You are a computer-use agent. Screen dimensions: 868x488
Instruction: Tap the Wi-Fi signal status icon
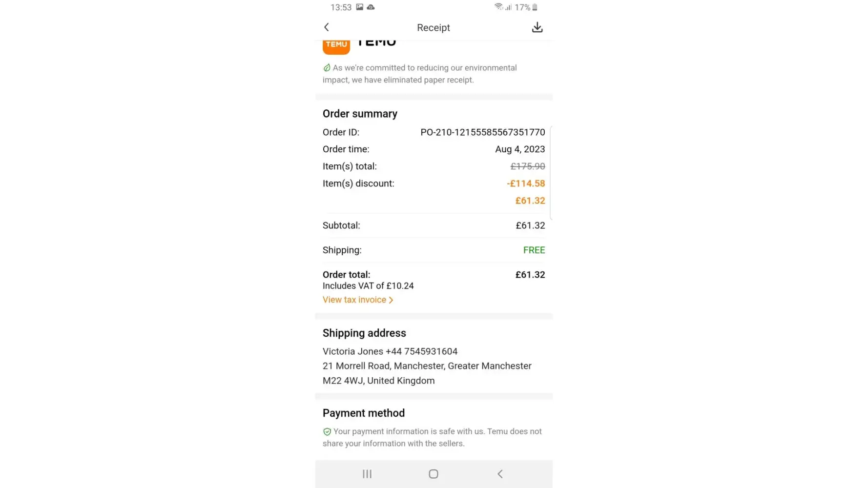[498, 7]
